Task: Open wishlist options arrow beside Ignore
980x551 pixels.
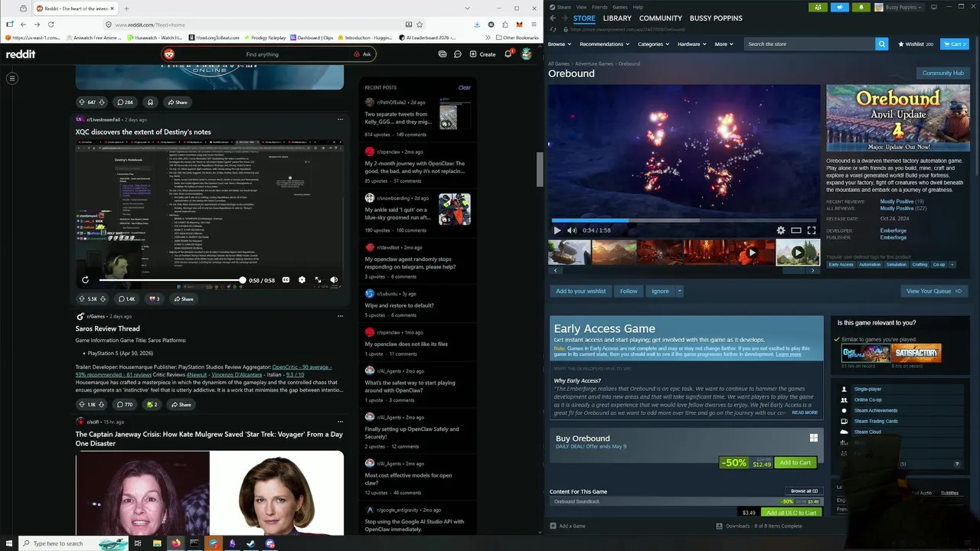Action: click(679, 291)
